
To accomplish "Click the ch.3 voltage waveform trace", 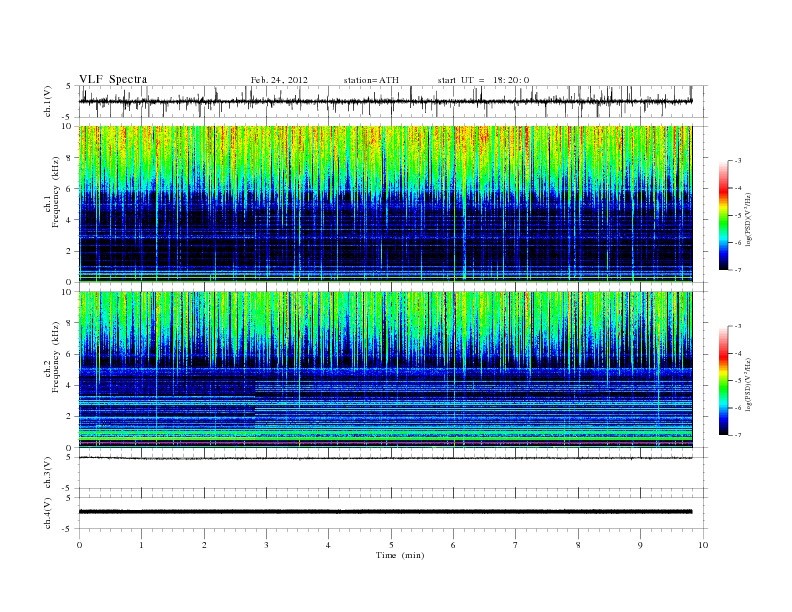I will (x=386, y=458).
